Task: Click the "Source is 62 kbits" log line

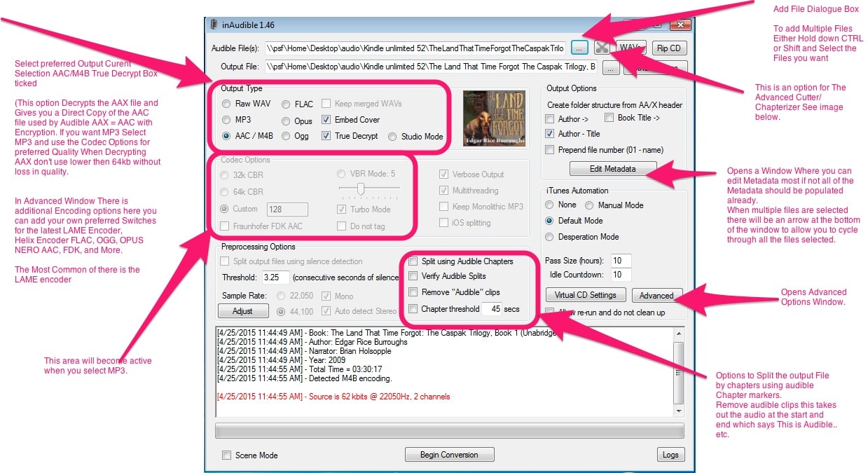Action: 333,397
